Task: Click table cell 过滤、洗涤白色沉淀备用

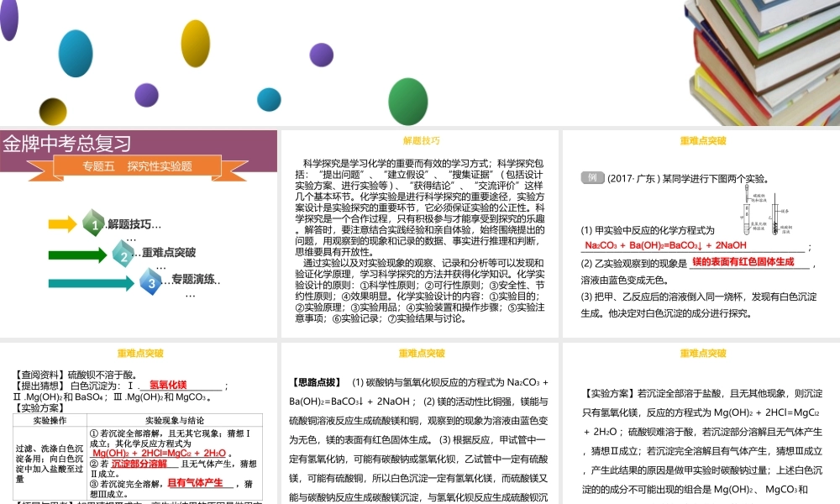Action: [x=50, y=464]
